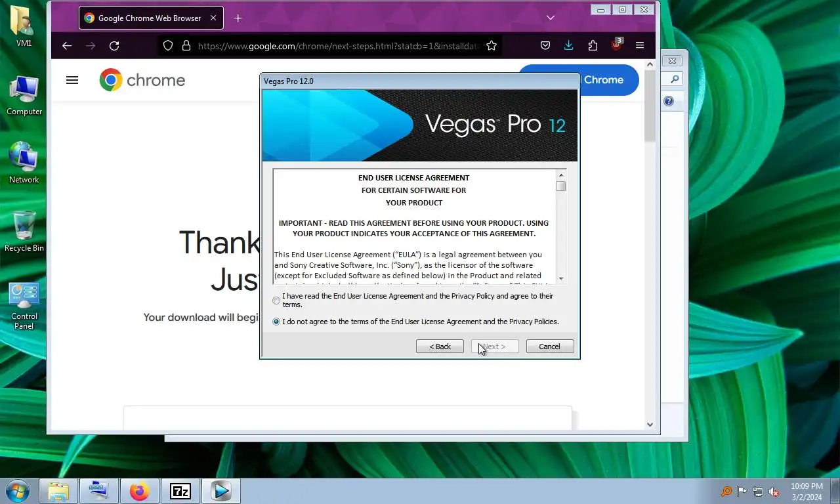
Task: Click Cancel in Vegas Pro installer
Action: click(550, 346)
